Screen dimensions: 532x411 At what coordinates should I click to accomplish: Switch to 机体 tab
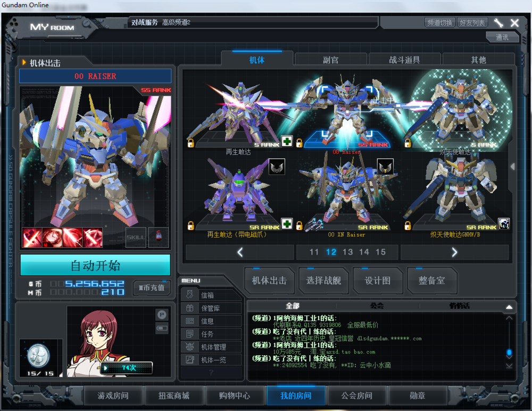[257, 60]
